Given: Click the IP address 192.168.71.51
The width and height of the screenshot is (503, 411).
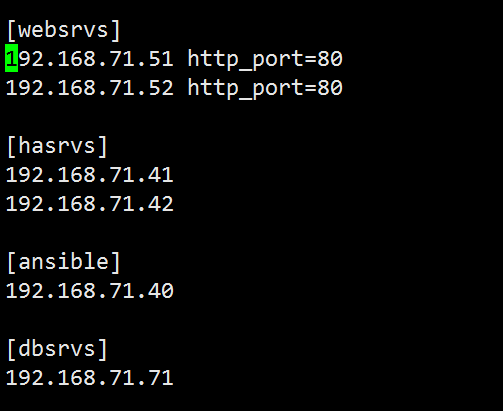Looking at the screenshot, I should 89,59.
